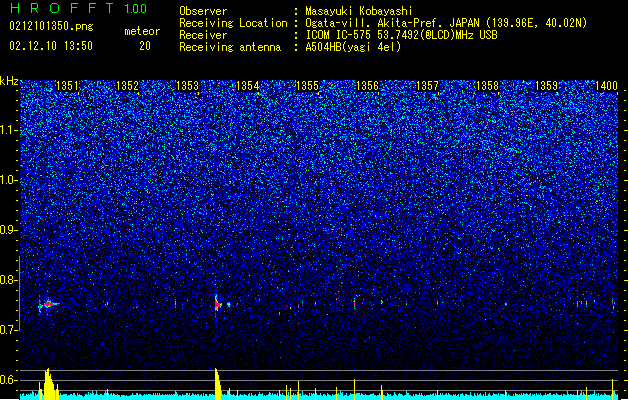Click the red meteor echo before 1354

[x=218, y=305]
